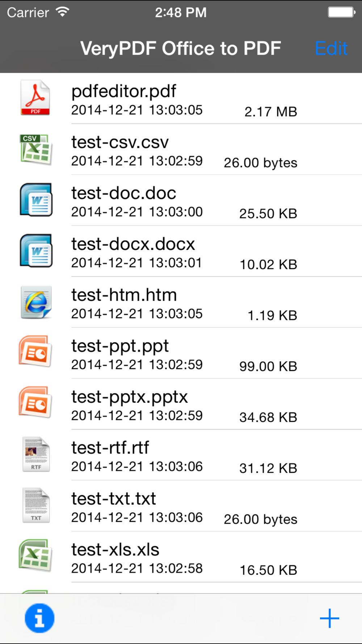
Task: Click the TXT document icon
Action: [x=36, y=505]
